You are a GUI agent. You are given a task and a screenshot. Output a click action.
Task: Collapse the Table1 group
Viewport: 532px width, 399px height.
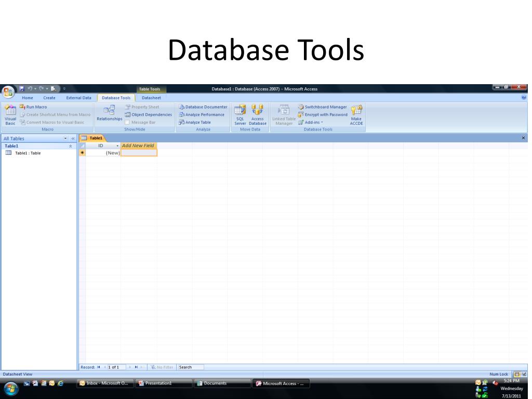(71, 146)
